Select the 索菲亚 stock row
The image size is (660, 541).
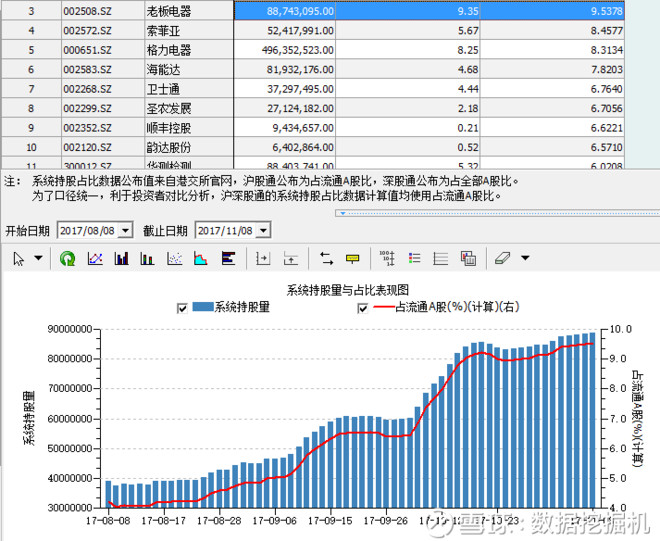[313, 30]
